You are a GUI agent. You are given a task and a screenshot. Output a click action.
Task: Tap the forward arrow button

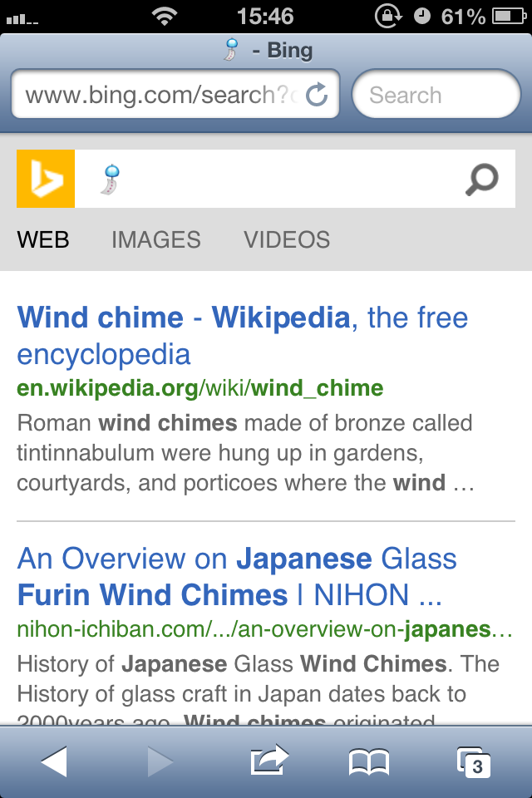(x=160, y=761)
